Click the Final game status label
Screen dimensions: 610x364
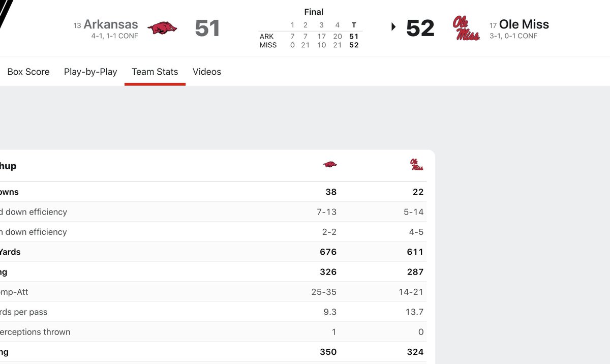pos(314,12)
